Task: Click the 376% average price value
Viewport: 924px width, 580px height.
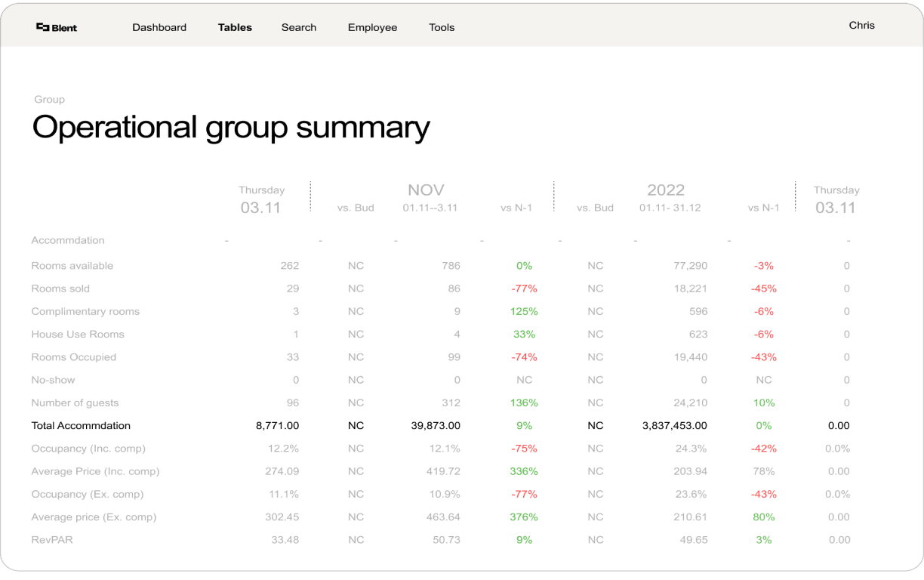Action: click(x=523, y=517)
